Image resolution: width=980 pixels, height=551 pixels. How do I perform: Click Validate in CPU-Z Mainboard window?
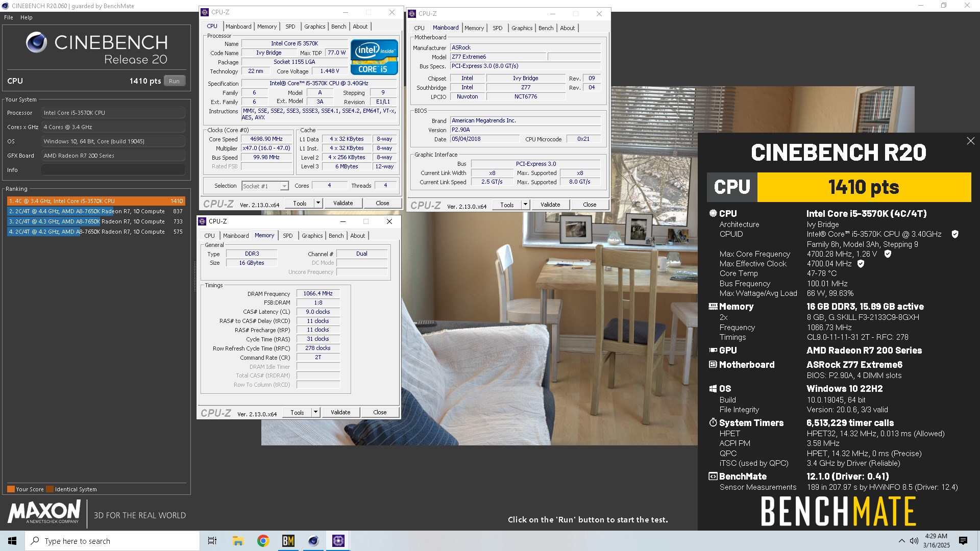tap(550, 205)
